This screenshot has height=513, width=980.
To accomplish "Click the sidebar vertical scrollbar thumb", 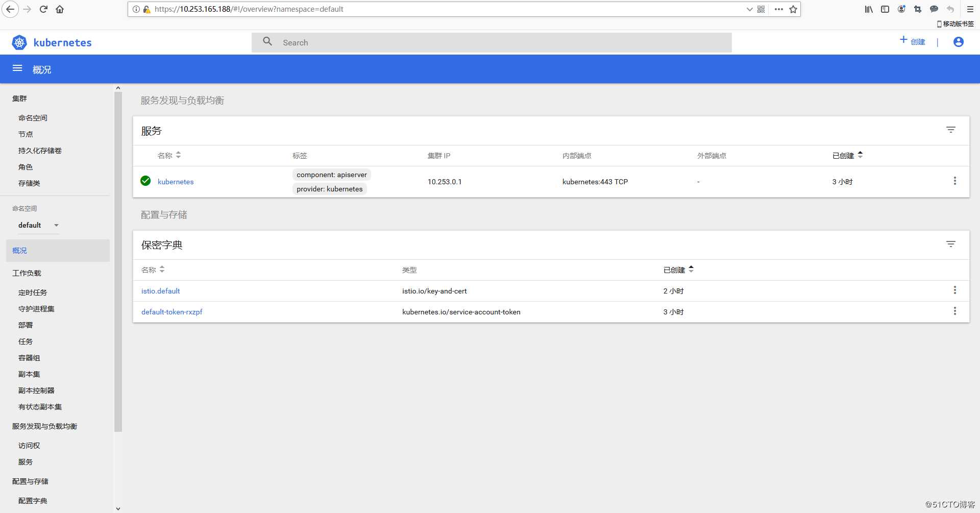I will [x=118, y=261].
